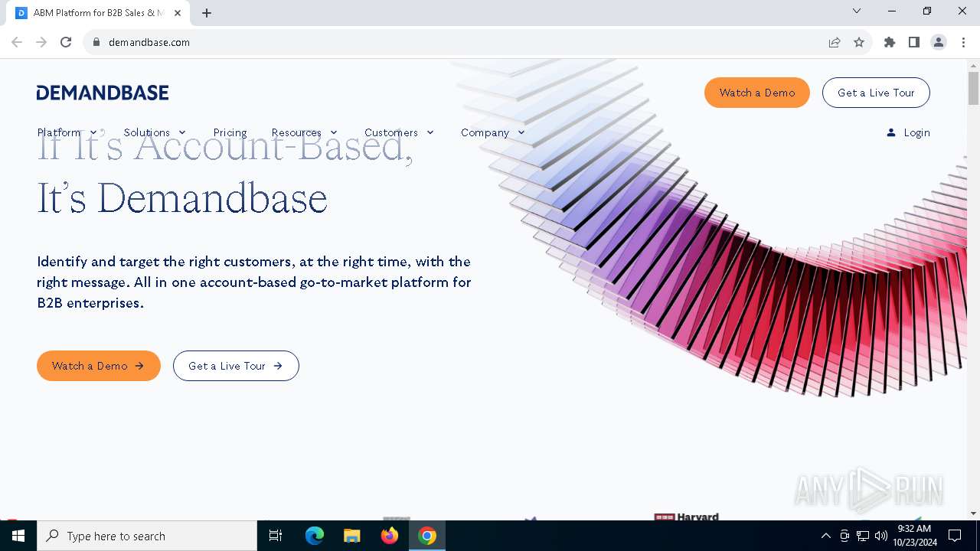Open tab search chevron in title bar
Viewport: 980px width, 551px height.
coord(857,11)
